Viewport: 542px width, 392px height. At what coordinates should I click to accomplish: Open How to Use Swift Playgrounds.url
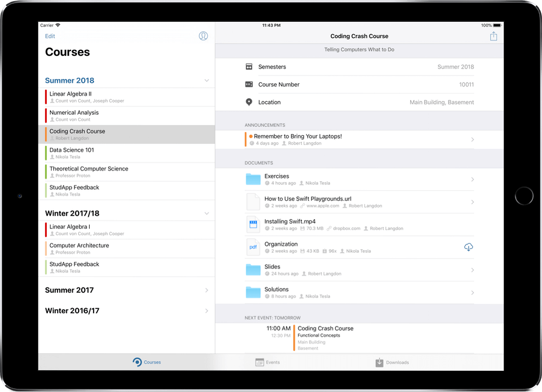359,202
